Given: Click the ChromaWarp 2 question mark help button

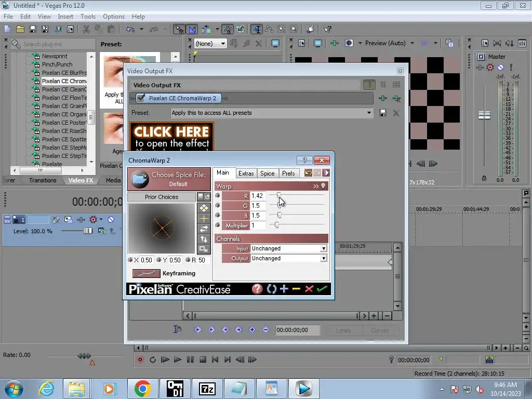Looking at the screenshot, I should point(304,160).
